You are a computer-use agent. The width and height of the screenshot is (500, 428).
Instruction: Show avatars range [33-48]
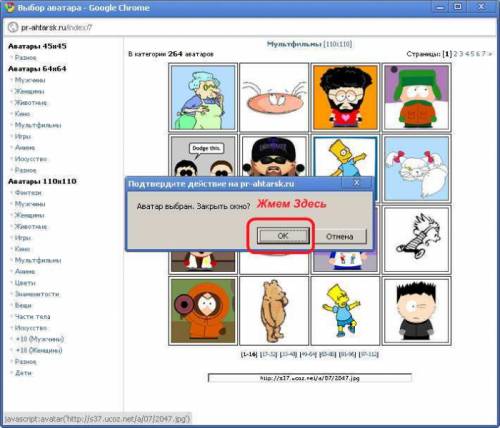pos(288,354)
